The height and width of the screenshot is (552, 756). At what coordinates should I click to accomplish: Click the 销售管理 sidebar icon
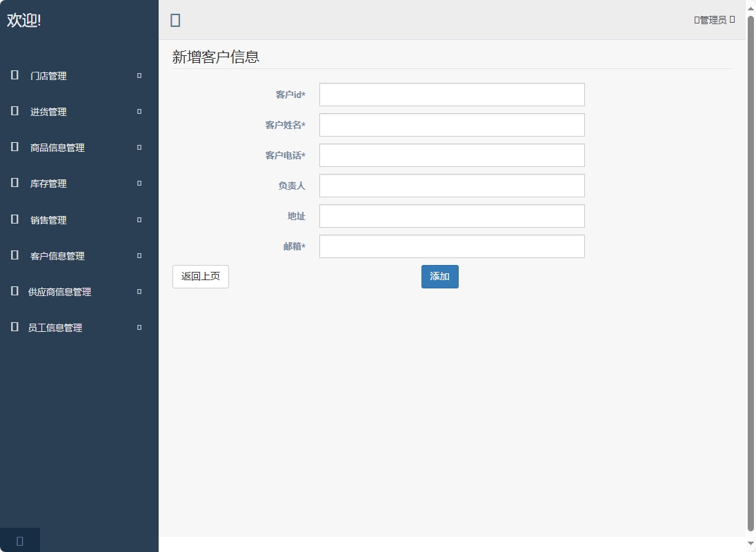click(x=14, y=219)
